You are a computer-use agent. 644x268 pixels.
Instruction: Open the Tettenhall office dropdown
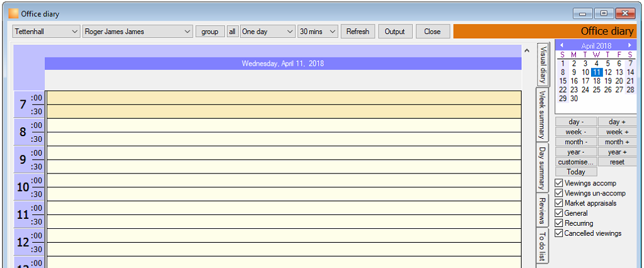pos(46,32)
